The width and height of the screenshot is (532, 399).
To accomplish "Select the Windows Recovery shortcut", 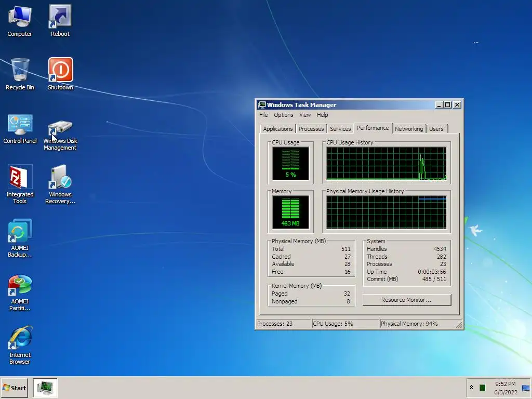I will coord(60,184).
